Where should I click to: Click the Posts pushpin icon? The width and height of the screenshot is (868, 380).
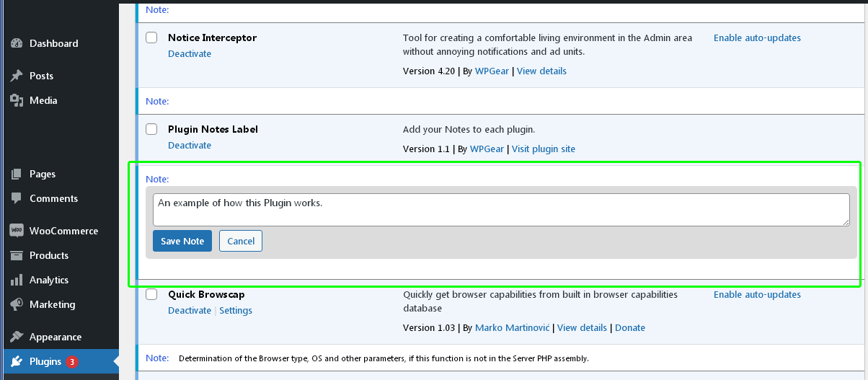point(17,76)
